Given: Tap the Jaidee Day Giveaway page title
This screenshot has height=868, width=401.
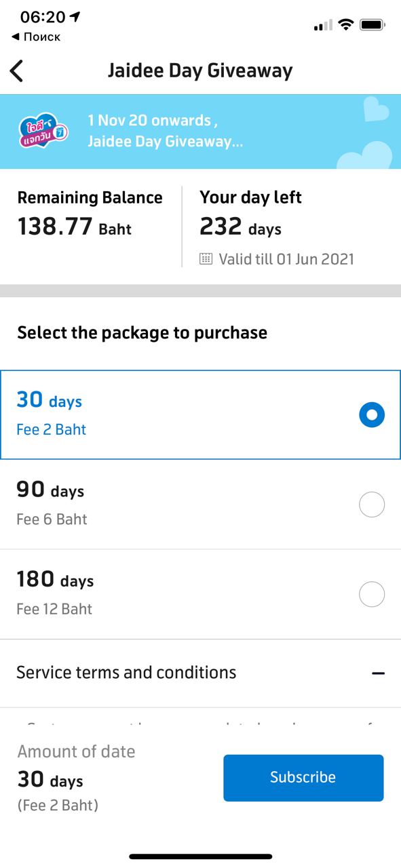Looking at the screenshot, I should coord(200,71).
